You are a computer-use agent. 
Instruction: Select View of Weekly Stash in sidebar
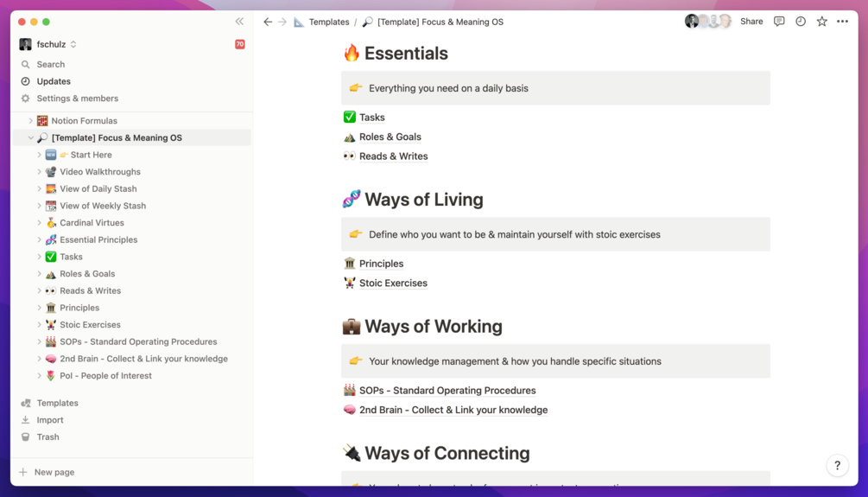103,206
